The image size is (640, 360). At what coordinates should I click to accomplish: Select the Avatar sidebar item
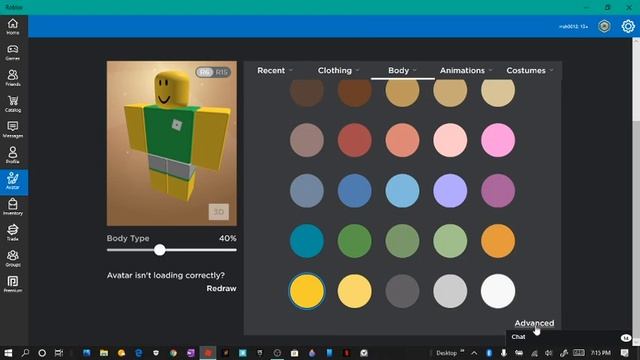click(x=13, y=181)
